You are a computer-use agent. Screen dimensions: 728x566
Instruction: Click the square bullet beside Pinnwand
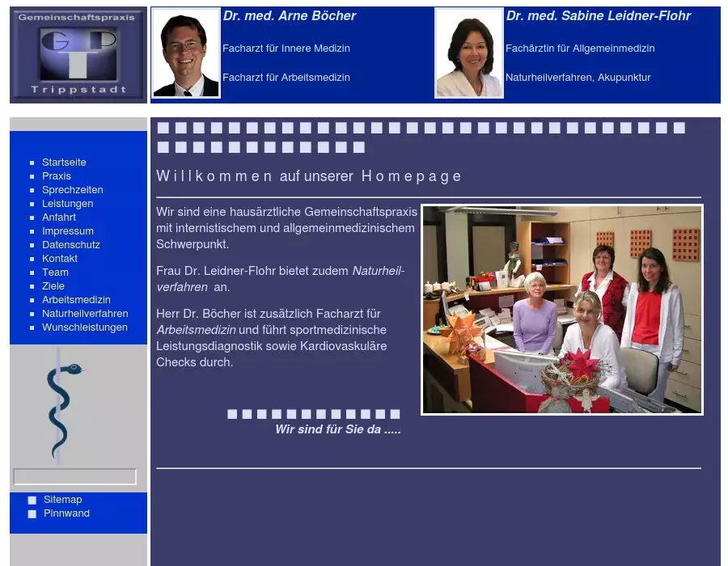coord(32,514)
